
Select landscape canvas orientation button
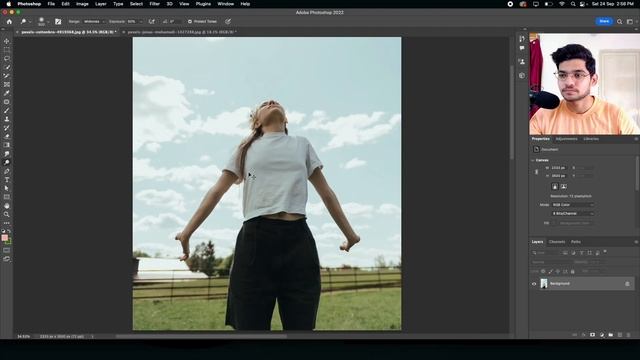[x=563, y=187]
